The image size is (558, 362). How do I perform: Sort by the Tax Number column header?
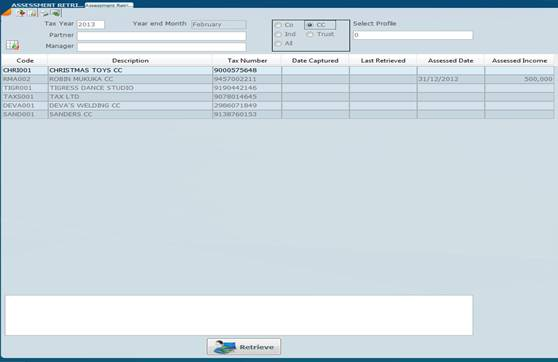click(x=247, y=61)
